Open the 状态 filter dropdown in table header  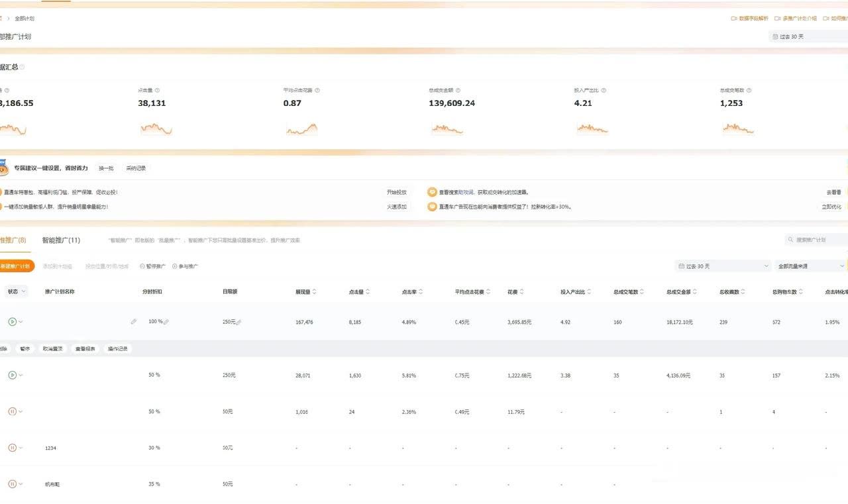pyautogui.click(x=17, y=291)
